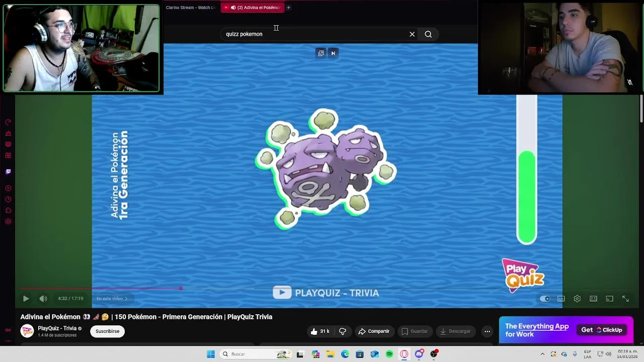The image size is (644, 362).
Task: Run search with the magnifier button
Action: (x=428, y=34)
